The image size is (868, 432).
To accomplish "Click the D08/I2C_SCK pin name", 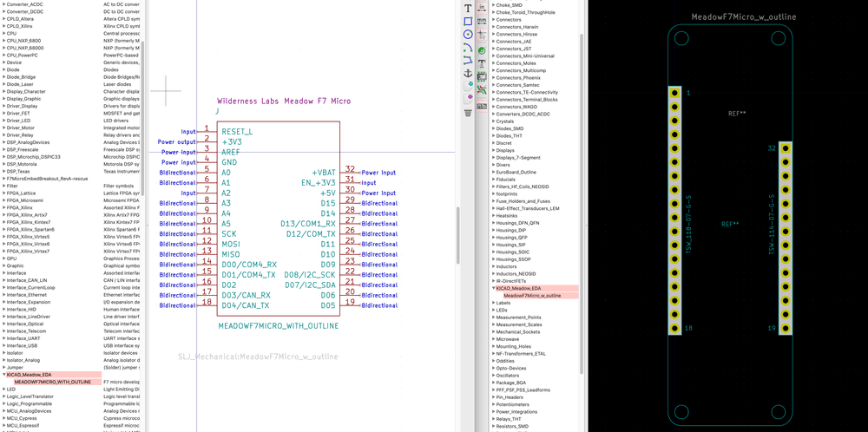I will point(310,275).
